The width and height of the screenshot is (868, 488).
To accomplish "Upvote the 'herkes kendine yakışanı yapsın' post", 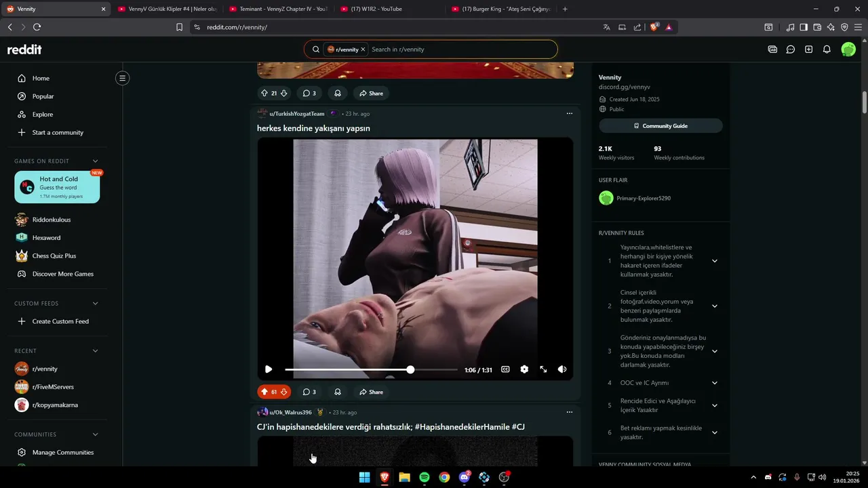I will [x=264, y=392].
